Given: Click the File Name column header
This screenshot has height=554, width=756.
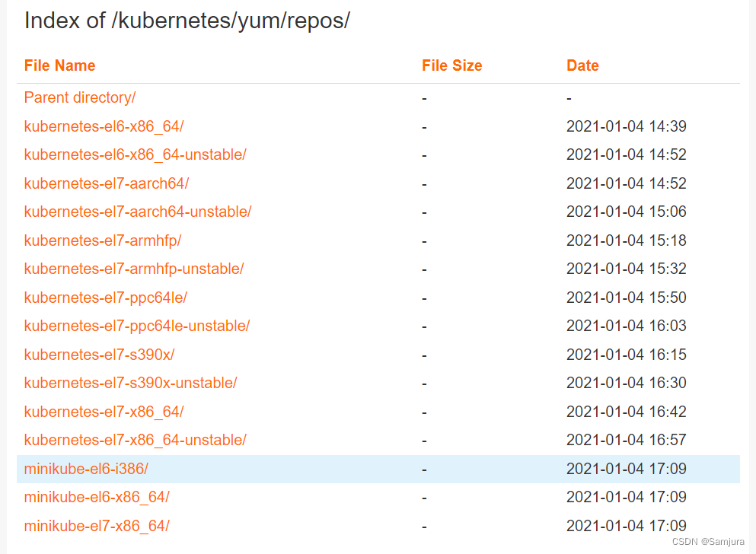Looking at the screenshot, I should [59, 65].
